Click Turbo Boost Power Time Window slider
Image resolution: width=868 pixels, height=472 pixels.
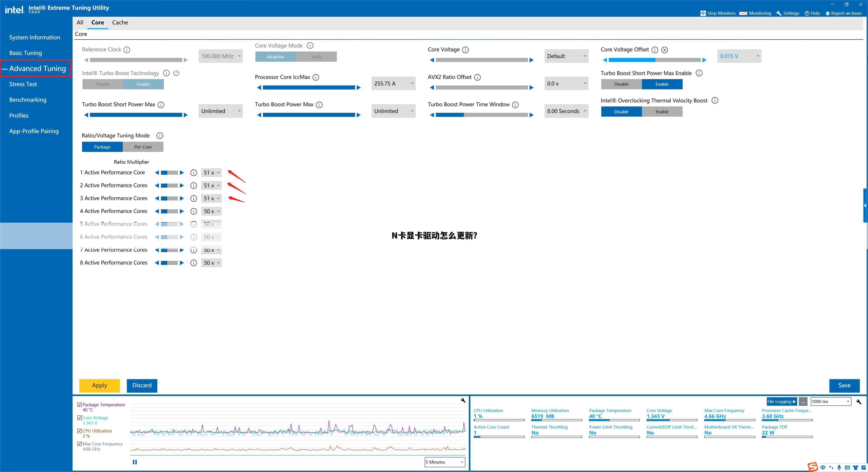[x=482, y=115]
